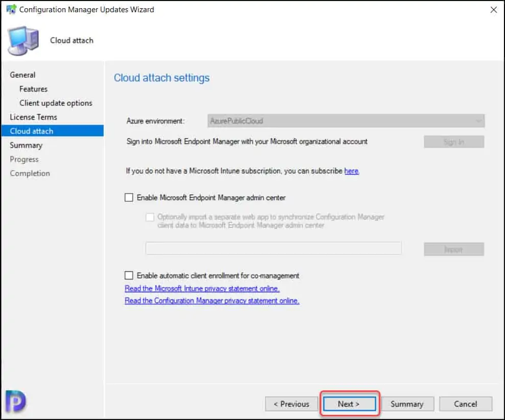Click the Summary button at bottom
The image size is (505, 420).
[407, 404]
